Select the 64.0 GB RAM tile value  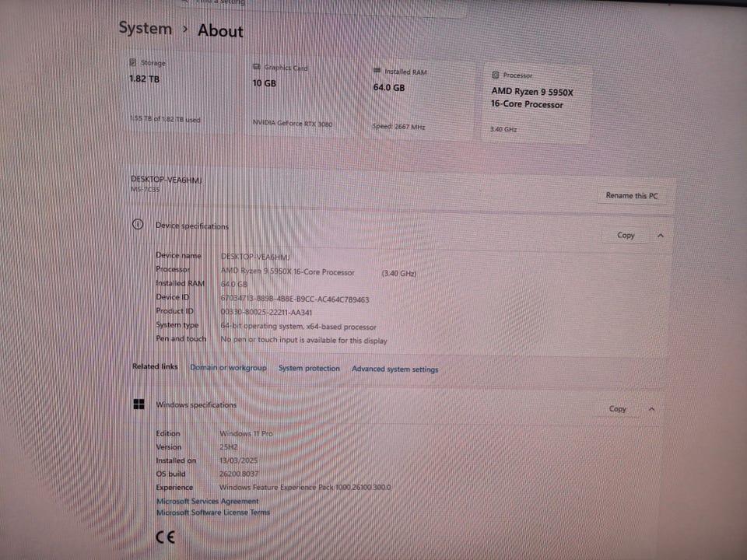coord(389,87)
